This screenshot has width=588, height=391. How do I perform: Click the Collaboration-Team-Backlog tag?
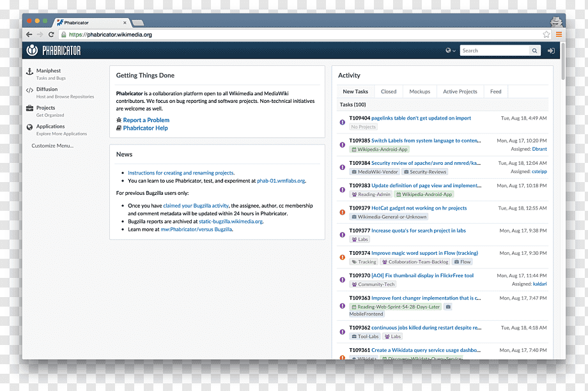(x=415, y=262)
